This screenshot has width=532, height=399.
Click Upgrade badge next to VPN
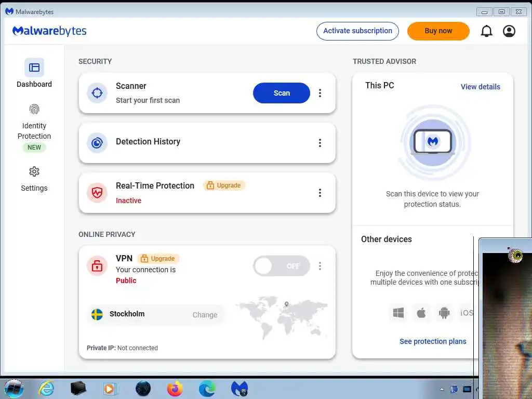[158, 259]
